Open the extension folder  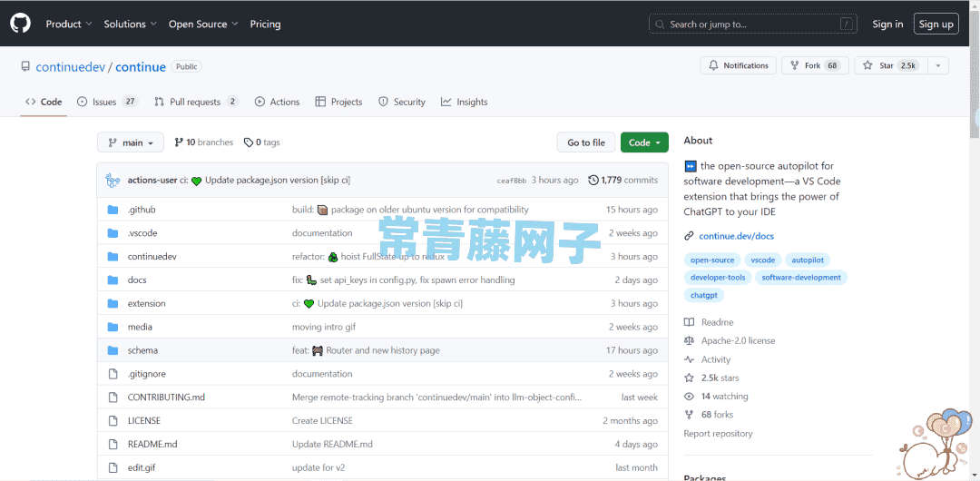point(146,303)
